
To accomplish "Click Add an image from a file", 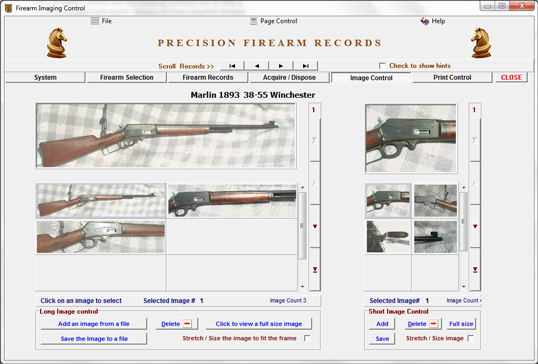I will [94, 324].
